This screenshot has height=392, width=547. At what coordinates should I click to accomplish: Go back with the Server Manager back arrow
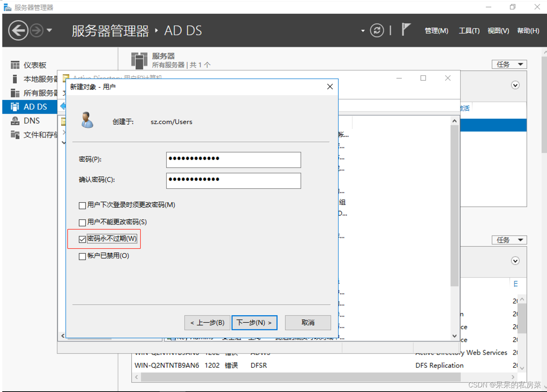pos(18,30)
